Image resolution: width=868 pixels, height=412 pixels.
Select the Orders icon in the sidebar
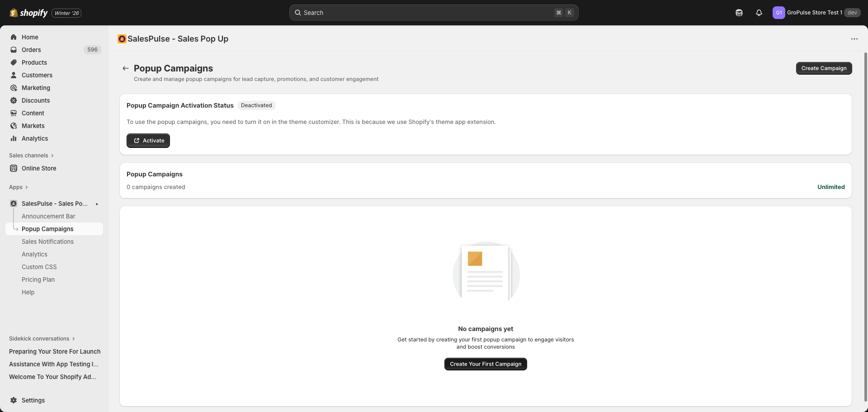tap(14, 50)
